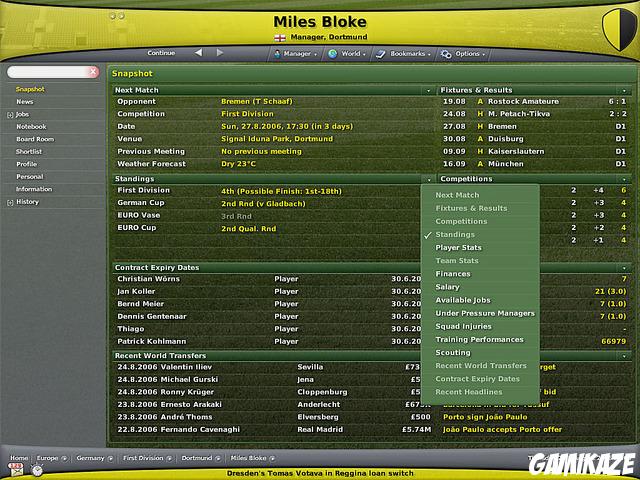Screen dimensions: 640x480
Task: Open Information in the sidebar
Action: coord(34,189)
